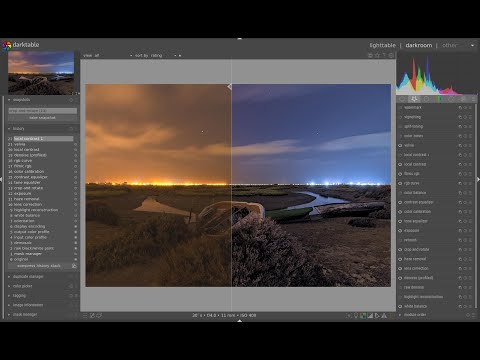Select the active modules group tab
Image resolution: width=480 pixels, height=360 pixels.
point(402,99)
